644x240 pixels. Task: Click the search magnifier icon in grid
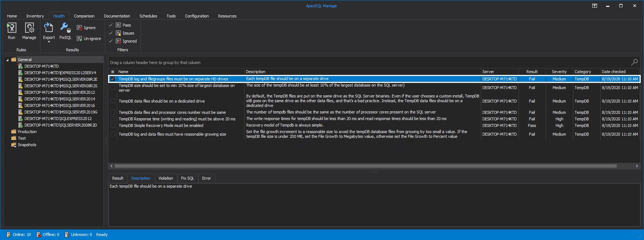[x=634, y=62]
